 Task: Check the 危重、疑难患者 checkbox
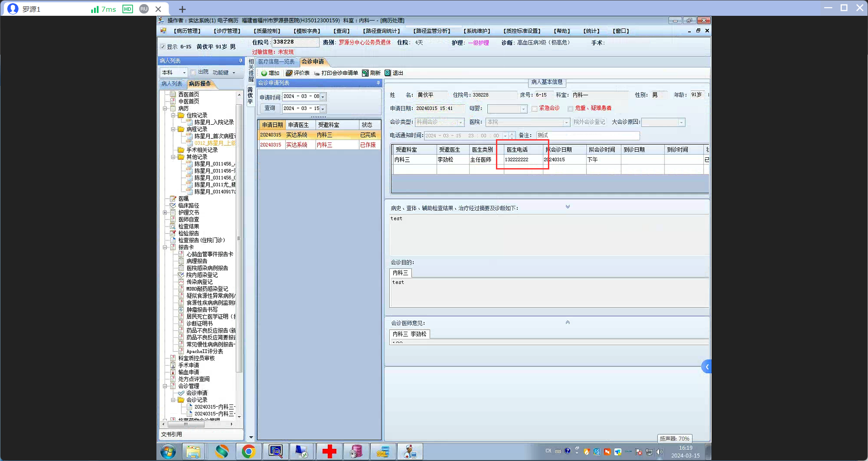pyautogui.click(x=570, y=109)
